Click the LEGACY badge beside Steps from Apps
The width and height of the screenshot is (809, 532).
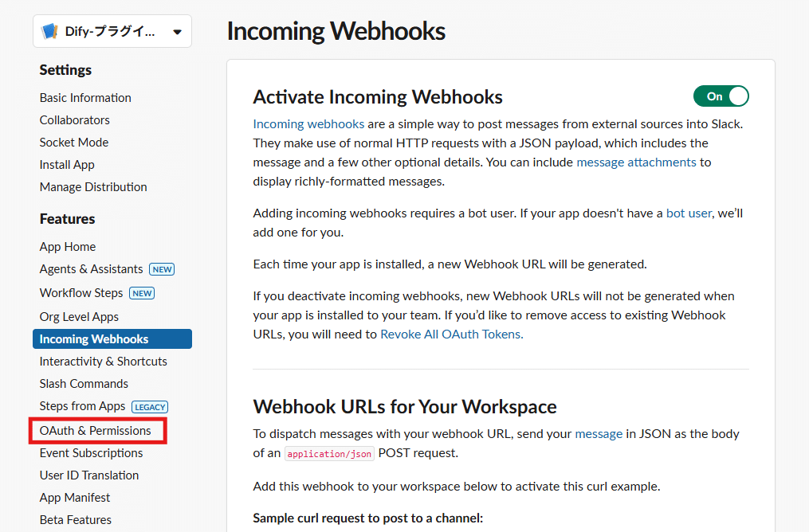coord(150,407)
